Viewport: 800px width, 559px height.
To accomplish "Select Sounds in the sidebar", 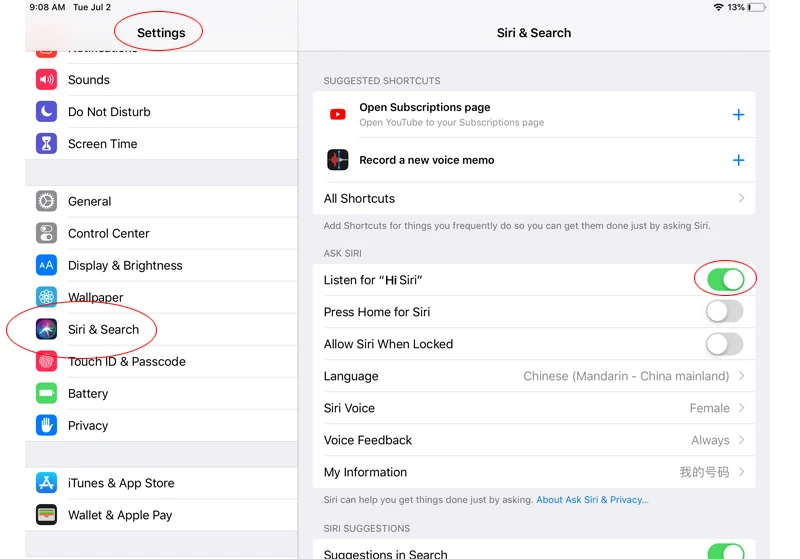I will click(x=161, y=80).
